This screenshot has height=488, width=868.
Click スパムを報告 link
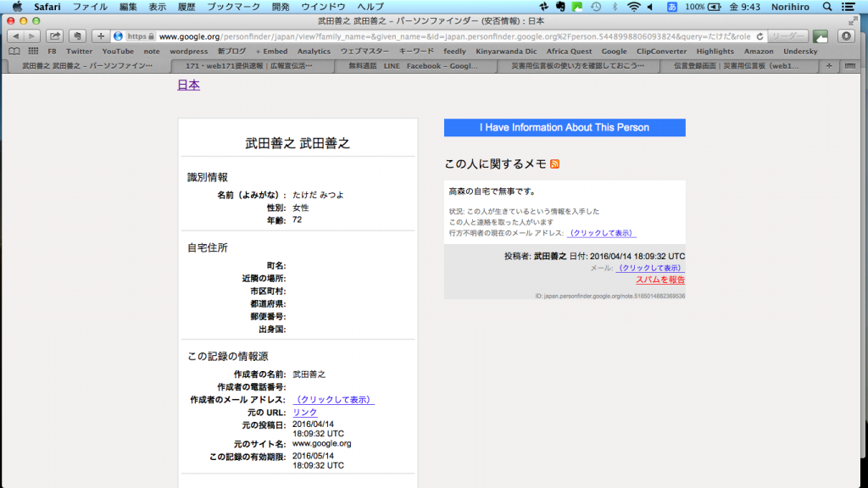659,280
